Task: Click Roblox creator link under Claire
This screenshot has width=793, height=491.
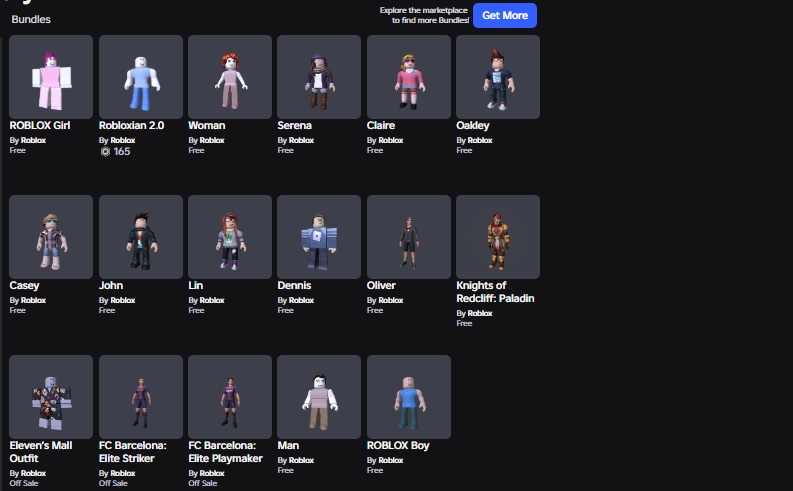Action: 390,140
